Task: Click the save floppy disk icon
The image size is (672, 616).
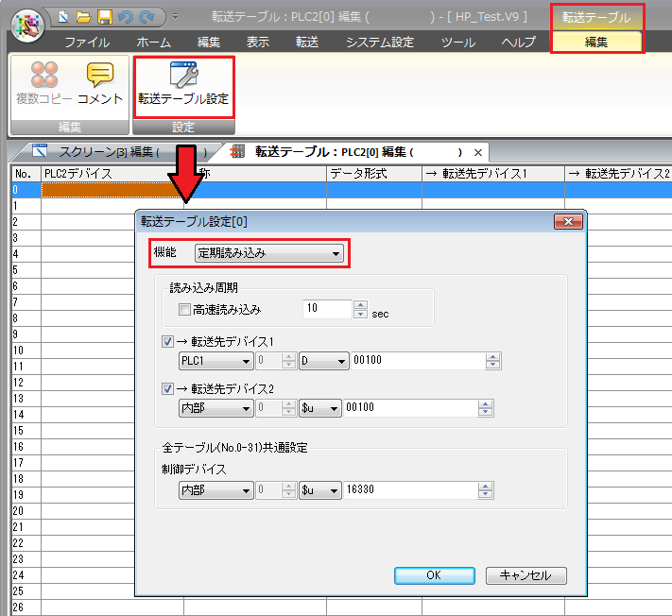Action: (x=105, y=17)
